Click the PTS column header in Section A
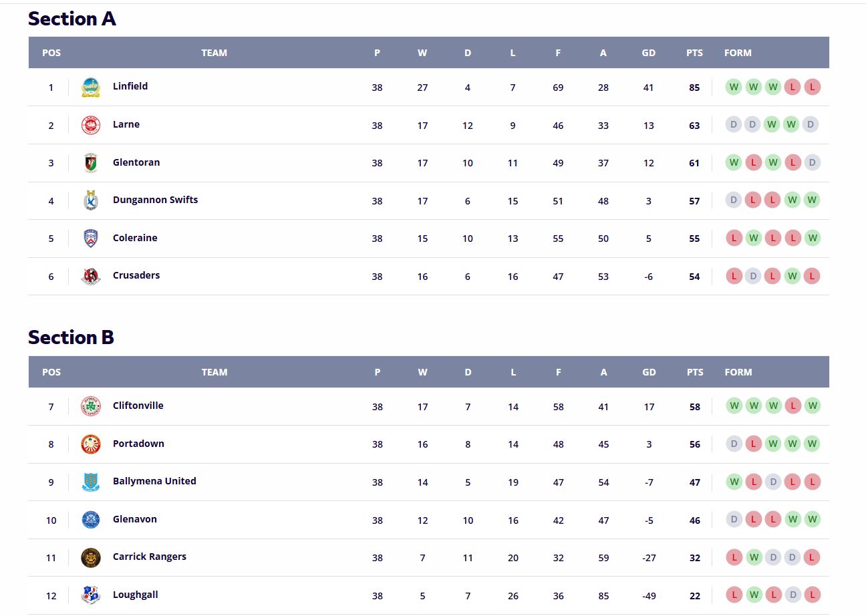The height and width of the screenshot is (616, 866). (x=694, y=53)
